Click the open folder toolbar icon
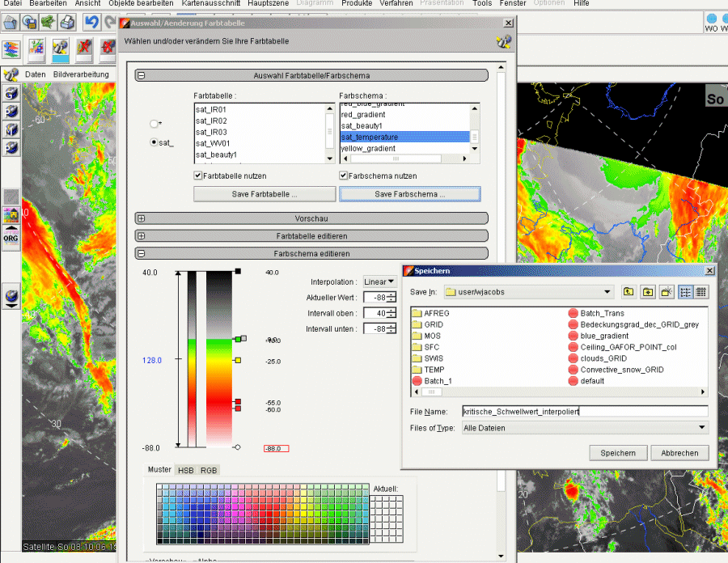Viewport: 728px width, 563px height. point(11,22)
